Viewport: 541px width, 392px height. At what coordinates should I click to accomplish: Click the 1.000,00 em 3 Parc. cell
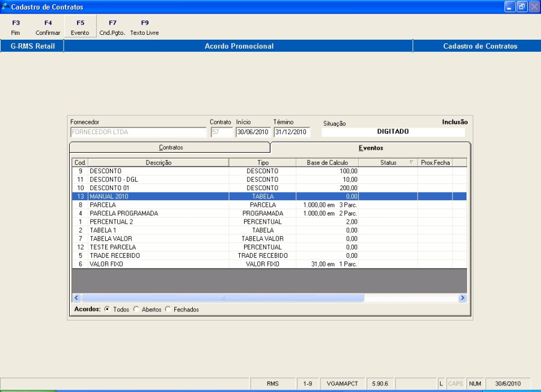coord(328,205)
